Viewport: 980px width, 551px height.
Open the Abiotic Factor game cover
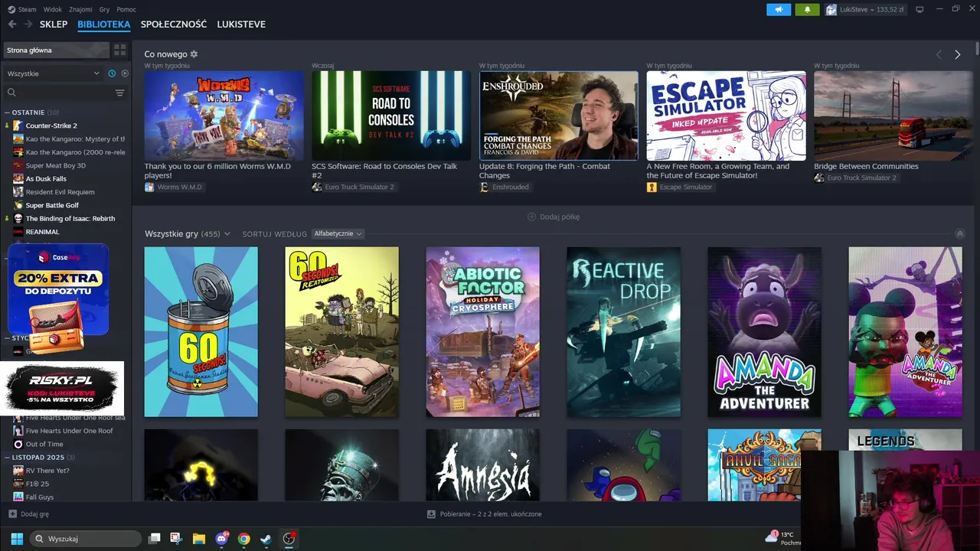pos(482,332)
